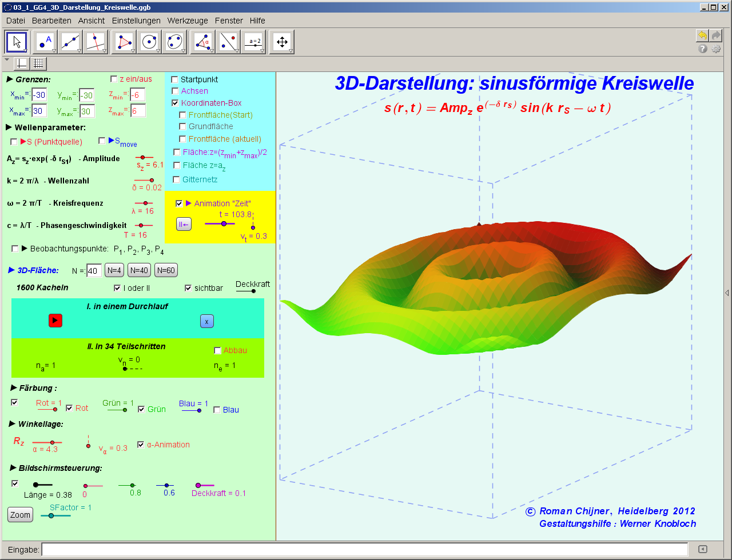The image size is (732, 560).
Task: Select the Move tool
Action: coord(17,42)
